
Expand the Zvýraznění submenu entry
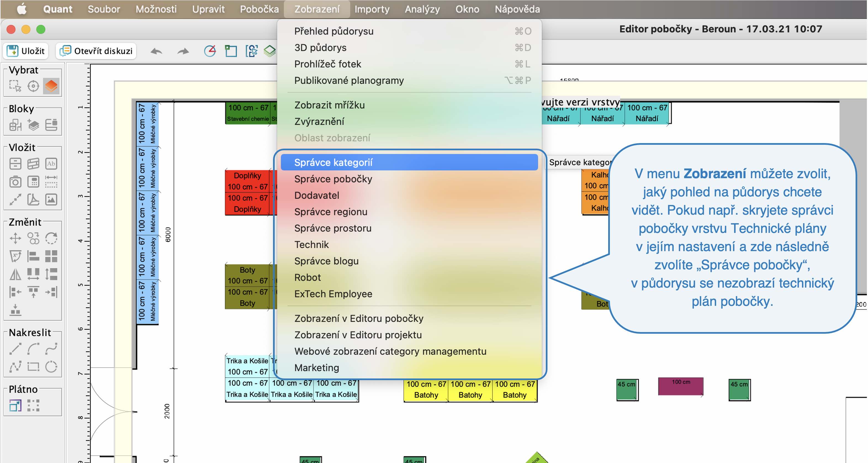tap(409, 121)
